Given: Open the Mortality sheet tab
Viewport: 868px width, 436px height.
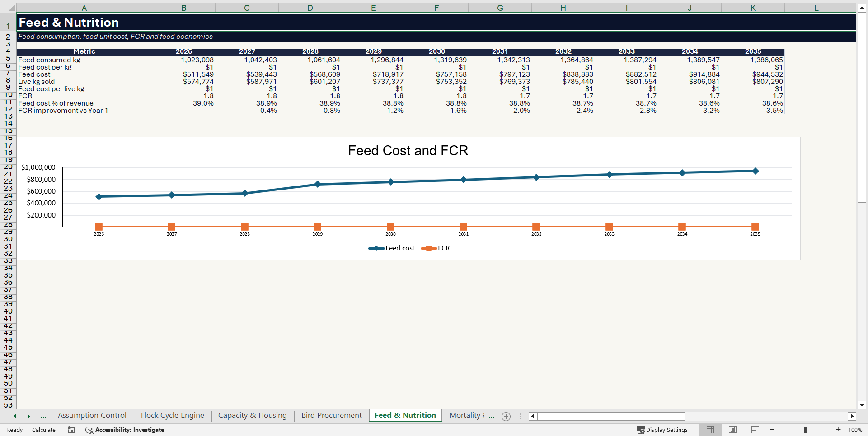Looking at the screenshot, I should pyautogui.click(x=468, y=416).
